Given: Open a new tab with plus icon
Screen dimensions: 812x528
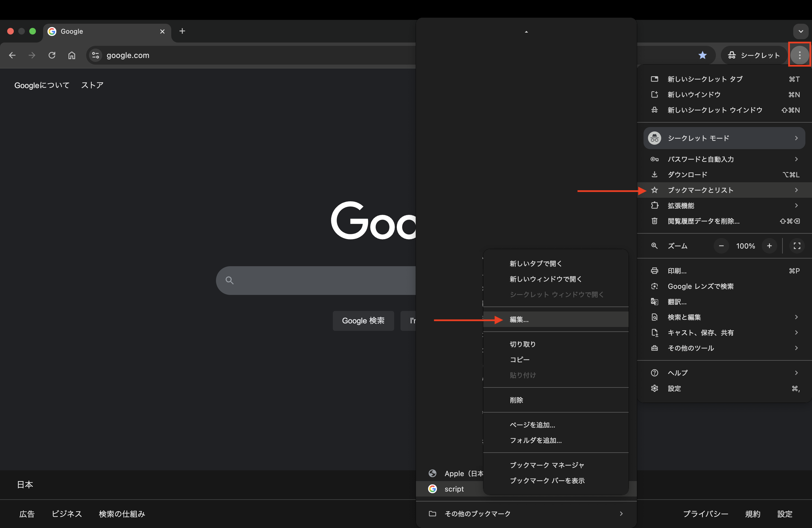Looking at the screenshot, I should tap(182, 31).
